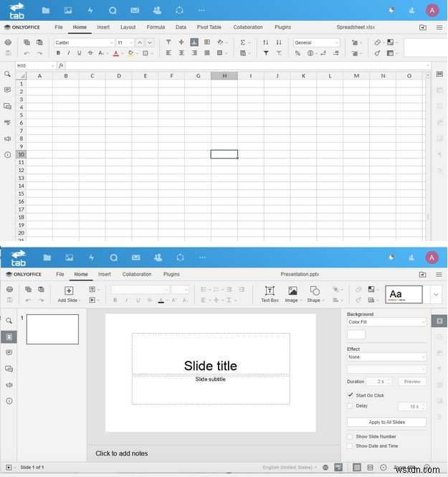Screen dimensions: 448x477
Task: Click the increment font size icon in the spreadsheet
Action: point(140,42)
